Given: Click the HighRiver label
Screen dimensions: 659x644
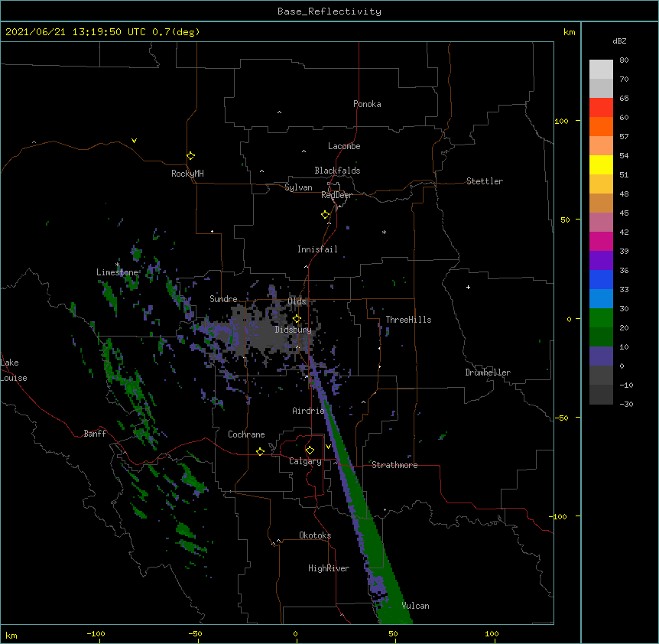Looking at the screenshot, I should click(329, 568).
